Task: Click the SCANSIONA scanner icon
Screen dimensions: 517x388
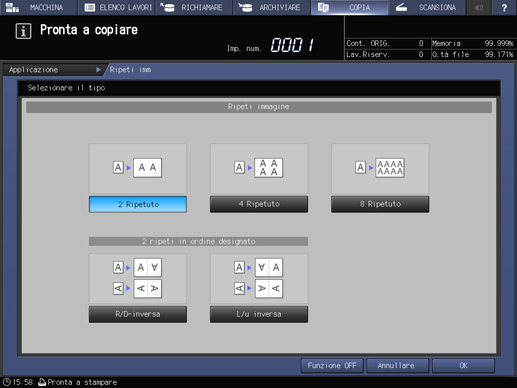Action: click(401, 7)
